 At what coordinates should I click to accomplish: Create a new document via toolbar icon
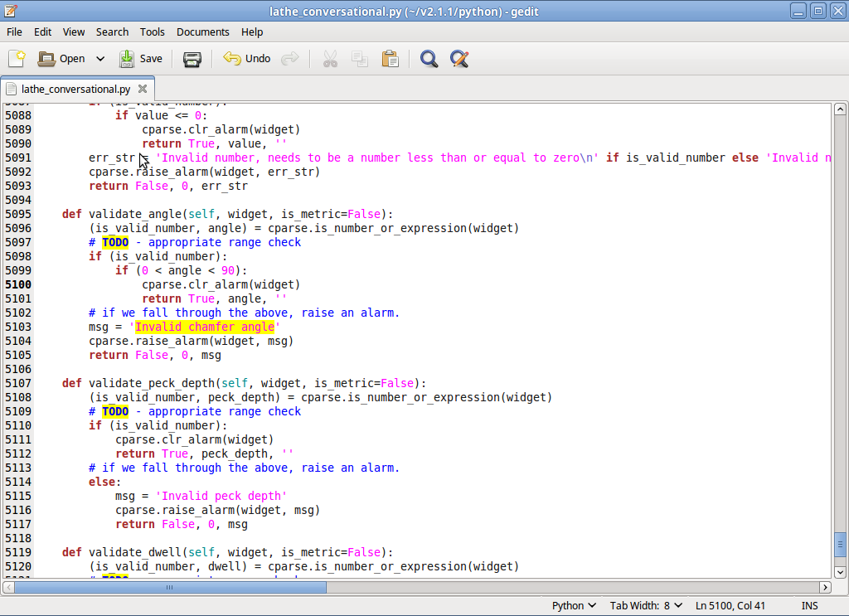[x=17, y=59]
